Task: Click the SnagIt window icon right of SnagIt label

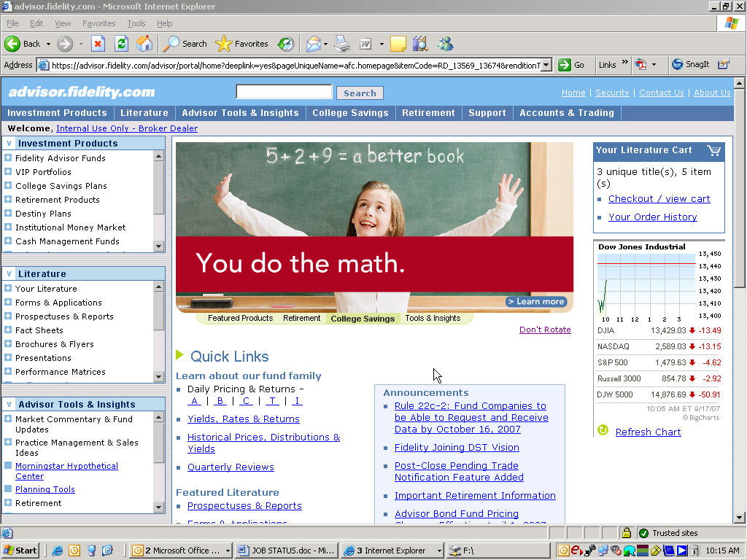Action: [x=724, y=64]
